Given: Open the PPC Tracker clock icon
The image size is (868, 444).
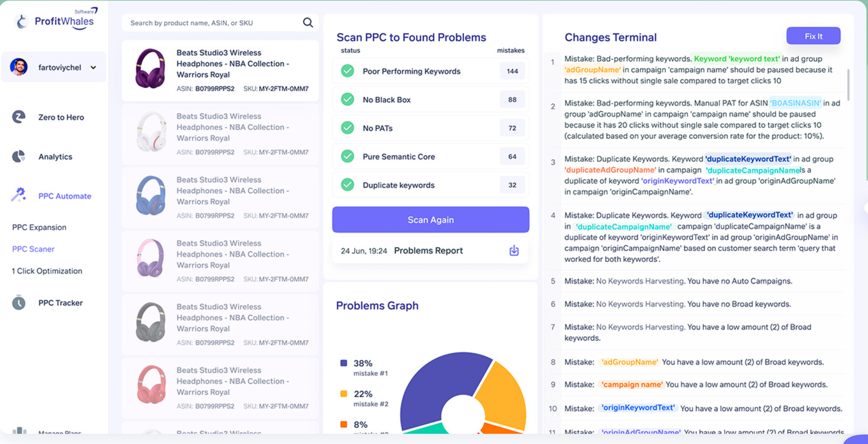Looking at the screenshot, I should (x=18, y=303).
